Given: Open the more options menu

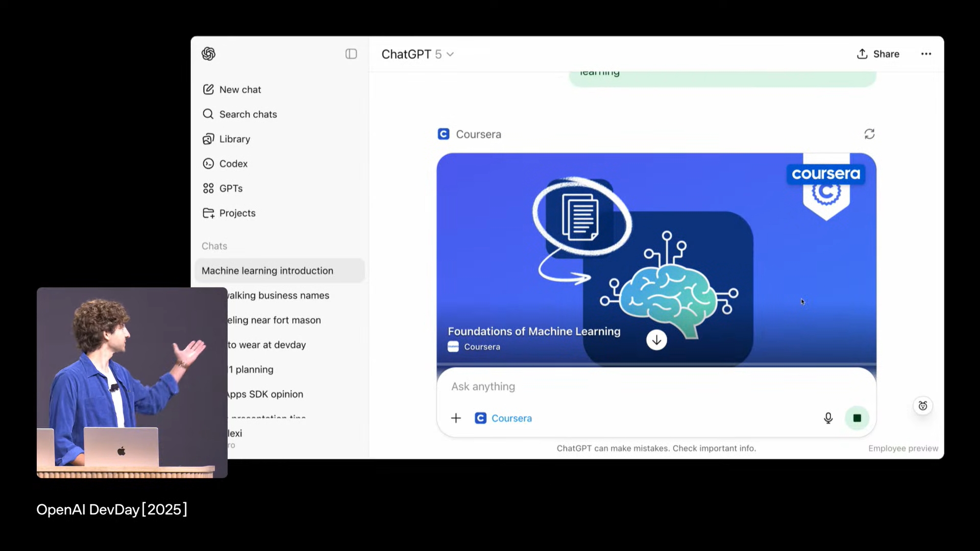Looking at the screenshot, I should 926,54.
